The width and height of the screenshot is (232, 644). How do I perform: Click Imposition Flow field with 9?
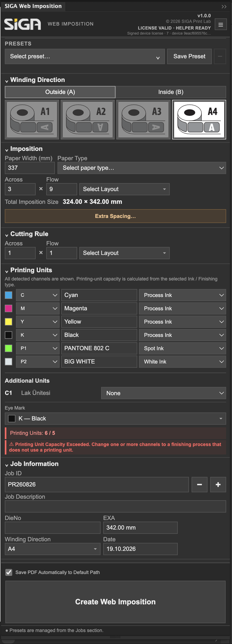[x=62, y=189]
